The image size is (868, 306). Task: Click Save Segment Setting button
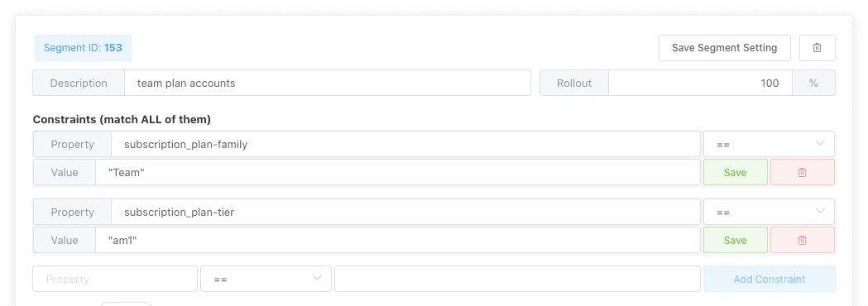[x=725, y=48]
